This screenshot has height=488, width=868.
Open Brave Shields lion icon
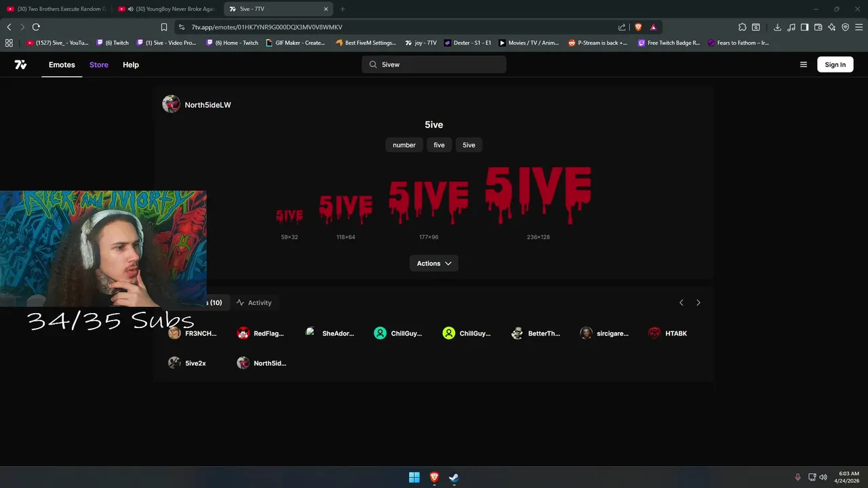(638, 27)
